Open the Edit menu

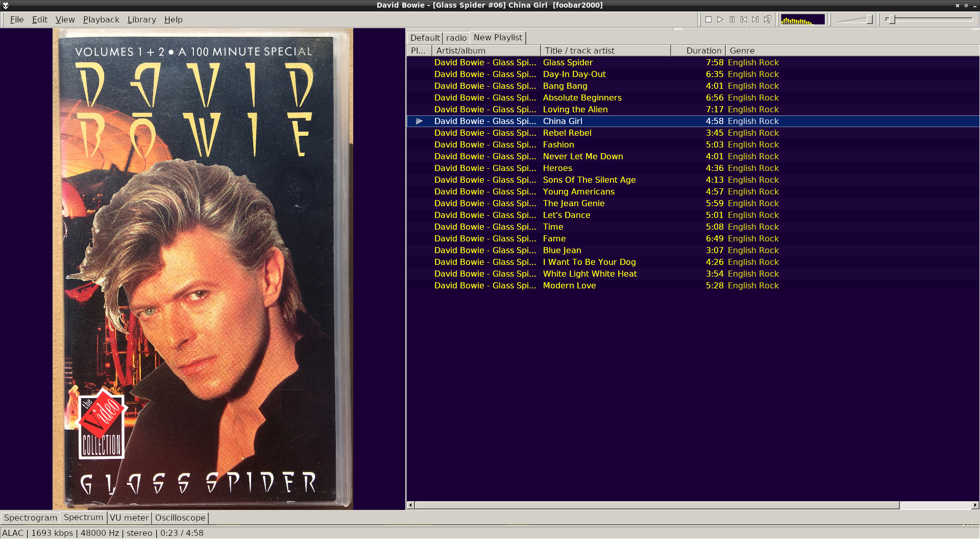pyautogui.click(x=39, y=19)
